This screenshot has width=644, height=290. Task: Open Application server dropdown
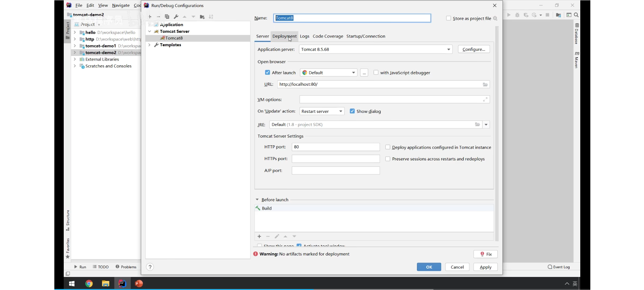376,49
